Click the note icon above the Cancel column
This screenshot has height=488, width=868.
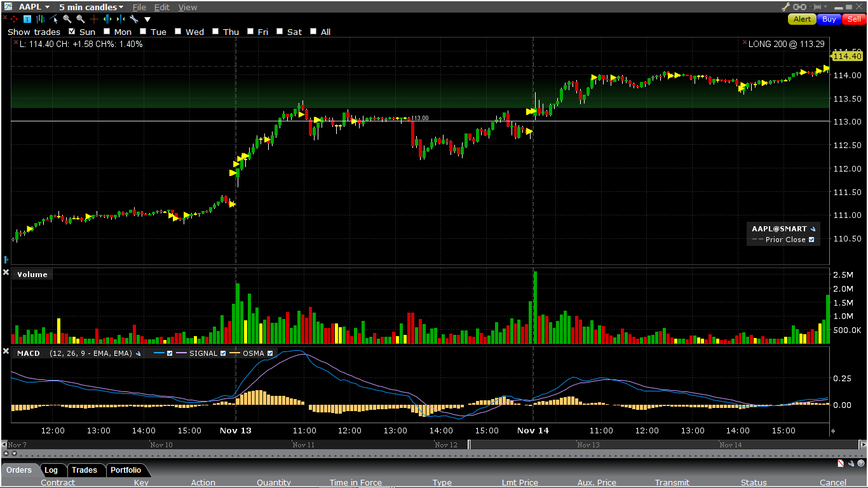click(841, 464)
